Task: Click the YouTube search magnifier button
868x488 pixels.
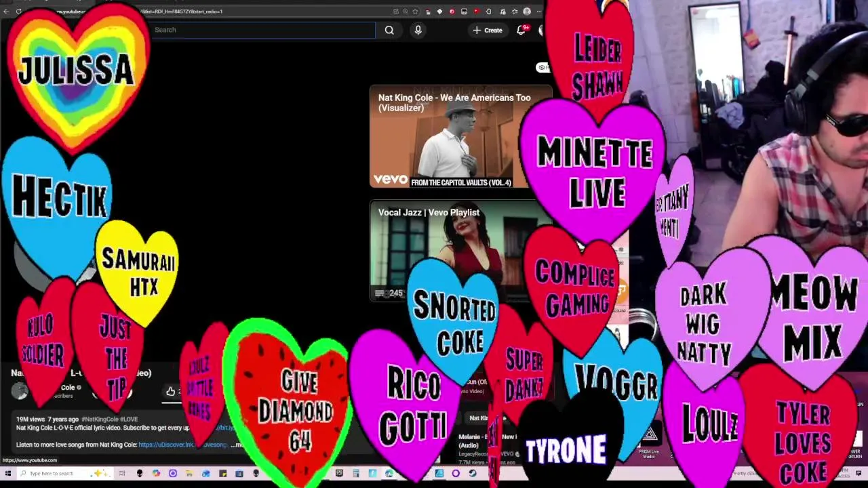Action: pos(389,30)
